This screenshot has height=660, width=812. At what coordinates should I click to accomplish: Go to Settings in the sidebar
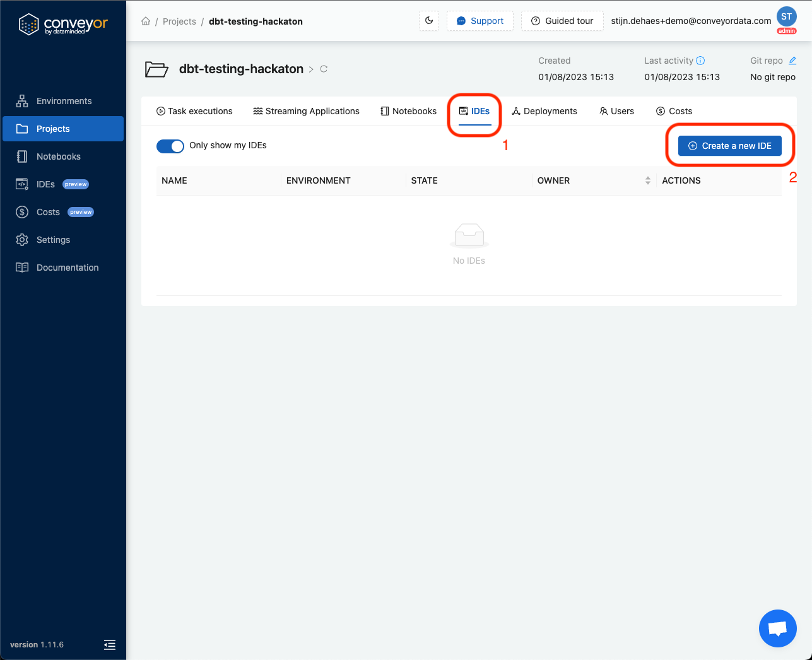point(63,240)
